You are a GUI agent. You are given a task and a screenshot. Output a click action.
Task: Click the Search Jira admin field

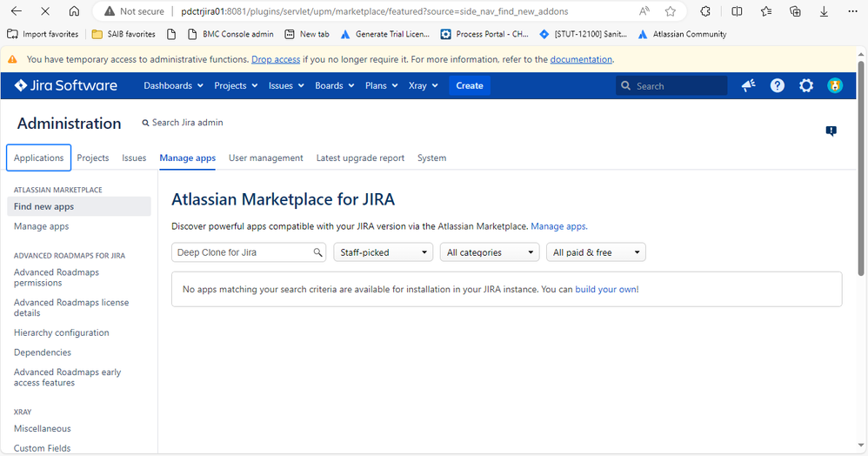tap(187, 123)
